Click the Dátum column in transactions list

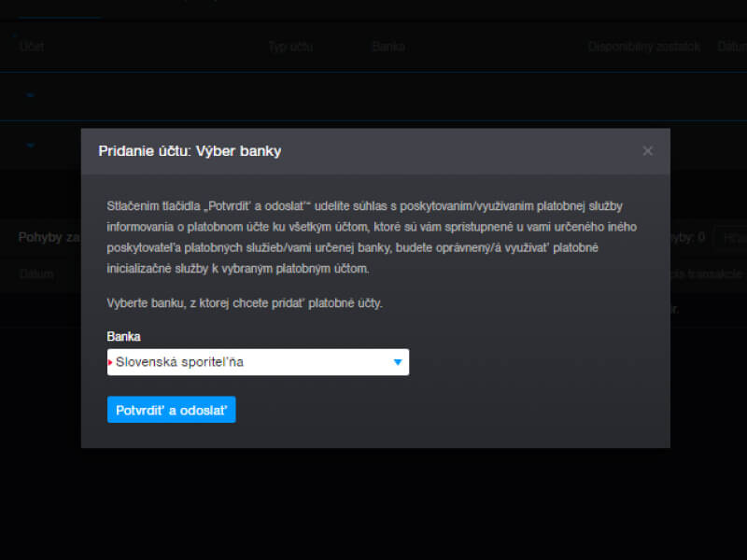point(36,274)
